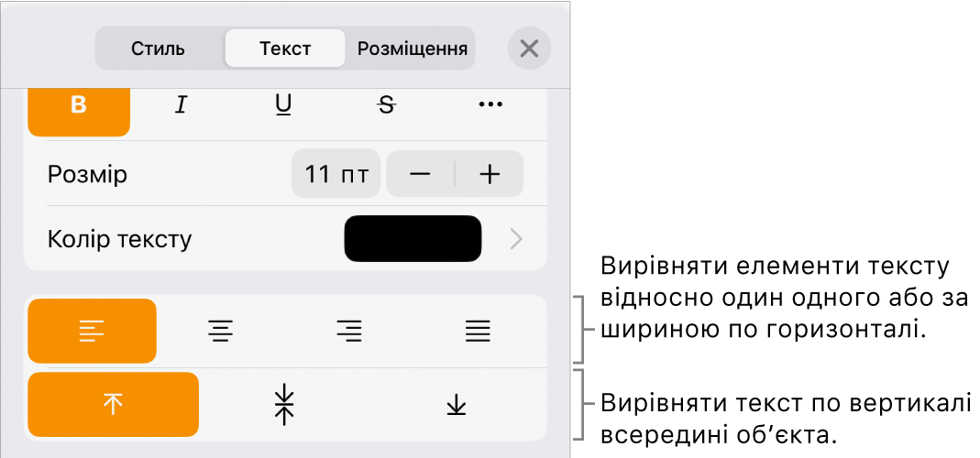
Task: Center text horizontally
Action: click(221, 332)
